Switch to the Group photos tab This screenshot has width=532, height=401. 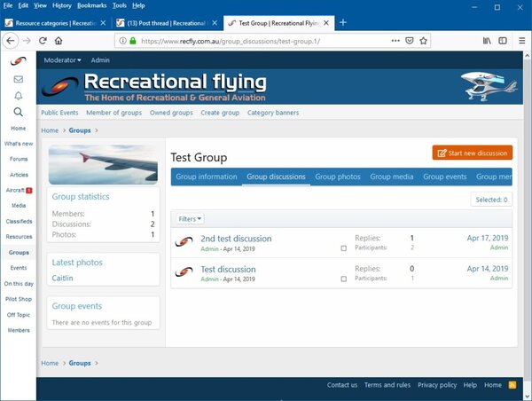337,177
